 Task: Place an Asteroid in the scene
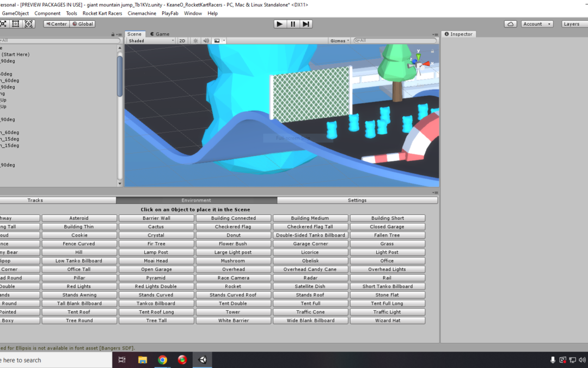coord(79,218)
